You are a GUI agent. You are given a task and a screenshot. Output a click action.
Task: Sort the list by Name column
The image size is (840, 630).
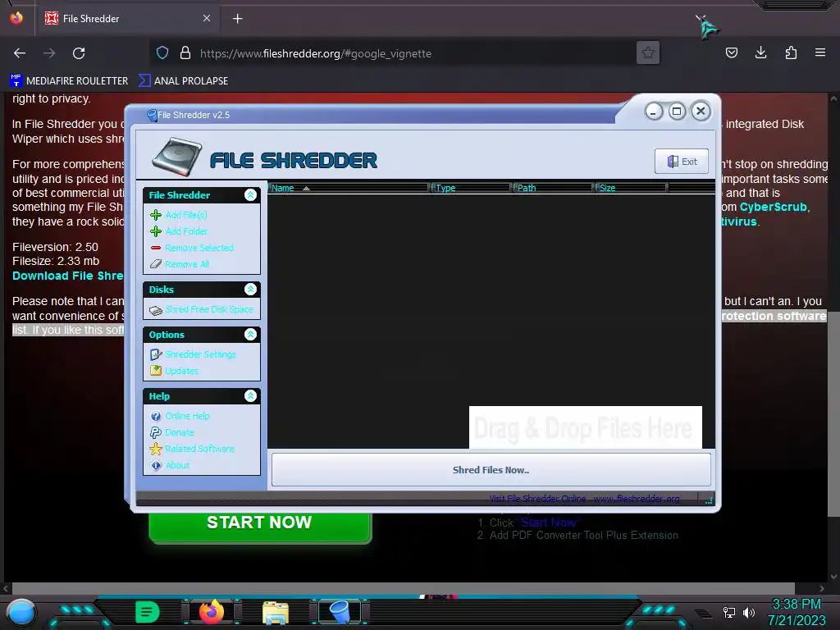coord(349,188)
